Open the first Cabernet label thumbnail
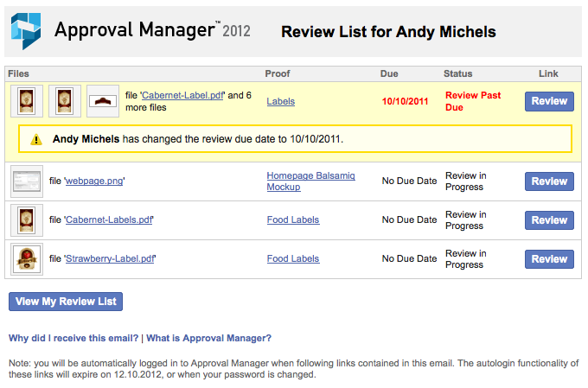Image resolution: width=588 pixels, height=388 pixels. tap(27, 101)
